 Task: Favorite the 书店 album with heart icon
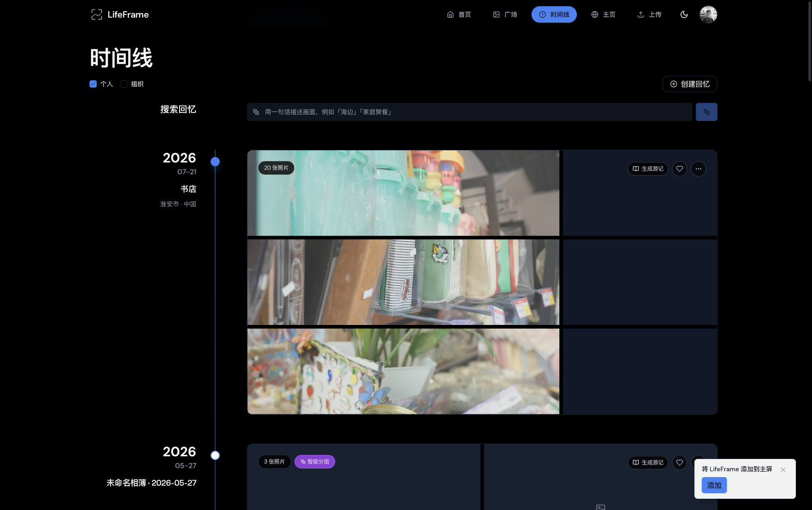pyautogui.click(x=679, y=169)
